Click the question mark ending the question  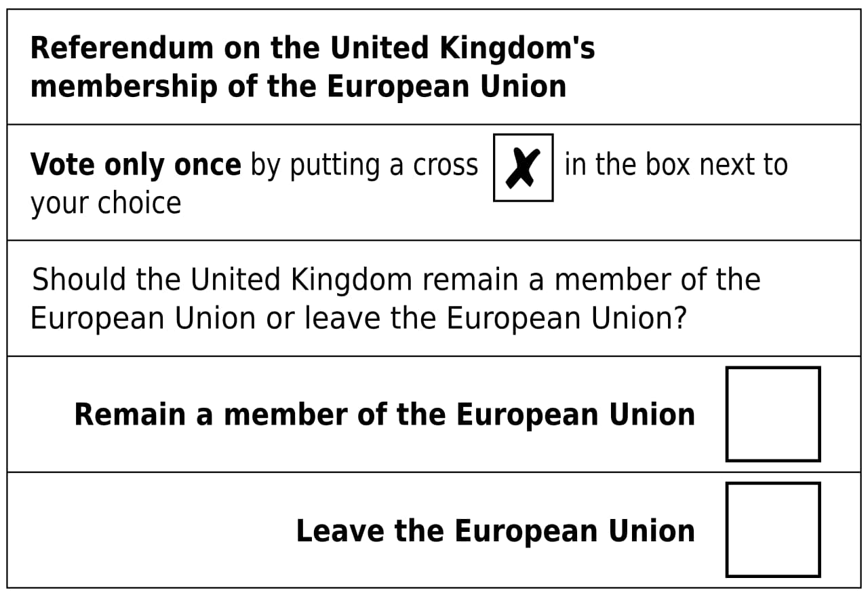(679, 318)
